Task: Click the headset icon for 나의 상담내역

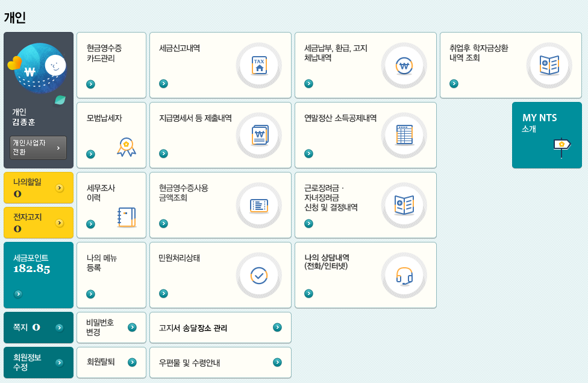Action: [x=404, y=275]
